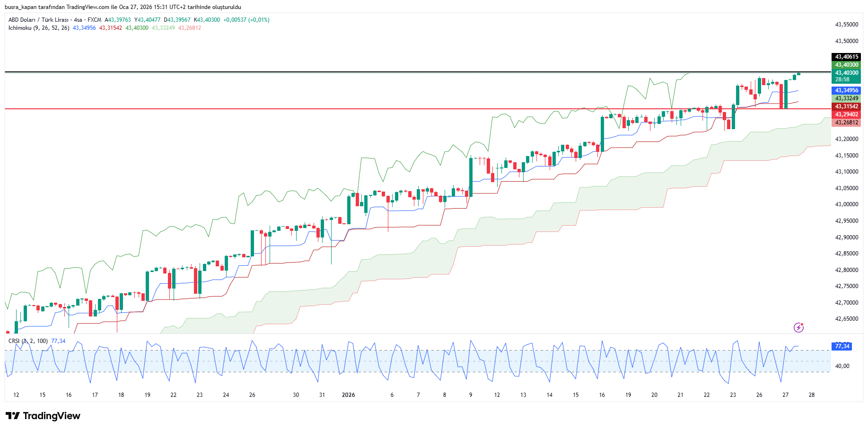Click the purple lightning bolt icon

pyautogui.click(x=798, y=327)
